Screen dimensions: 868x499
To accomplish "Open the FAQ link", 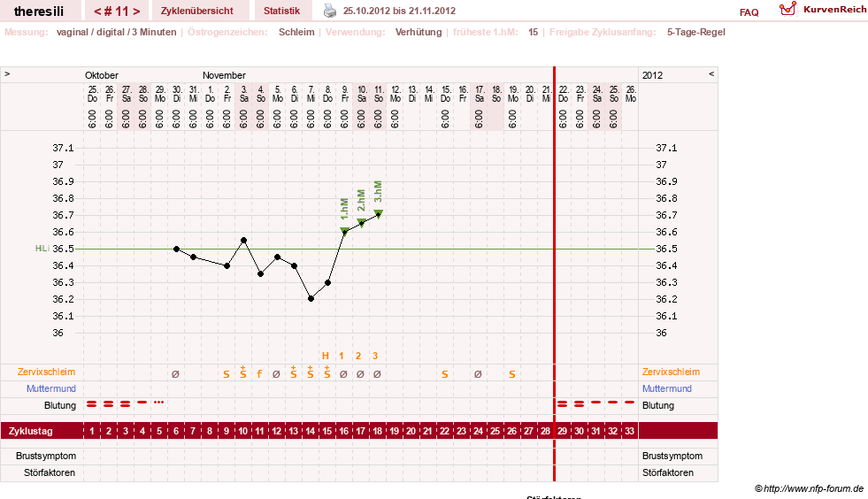I will [x=749, y=12].
